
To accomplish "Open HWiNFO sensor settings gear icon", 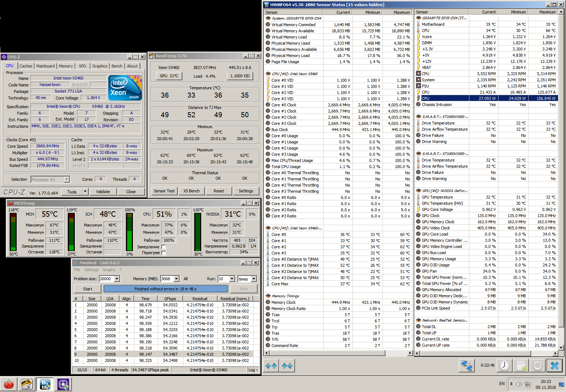I will point(538,366).
